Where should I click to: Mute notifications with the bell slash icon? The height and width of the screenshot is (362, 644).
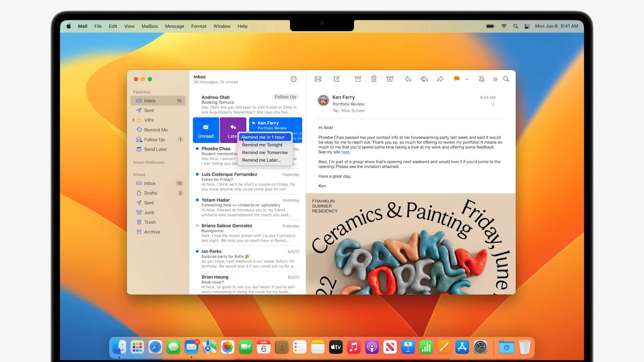pyautogui.click(x=482, y=79)
